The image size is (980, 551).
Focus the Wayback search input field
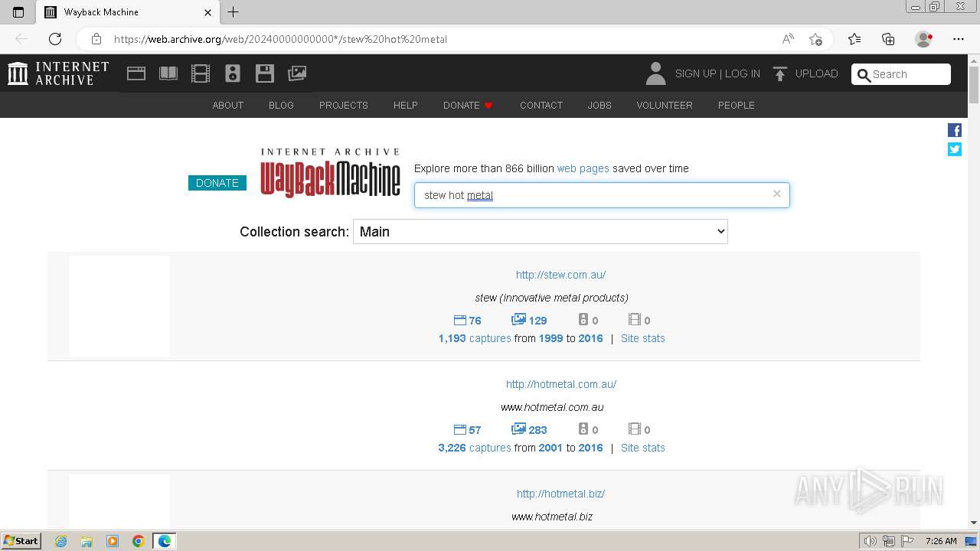click(x=602, y=195)
